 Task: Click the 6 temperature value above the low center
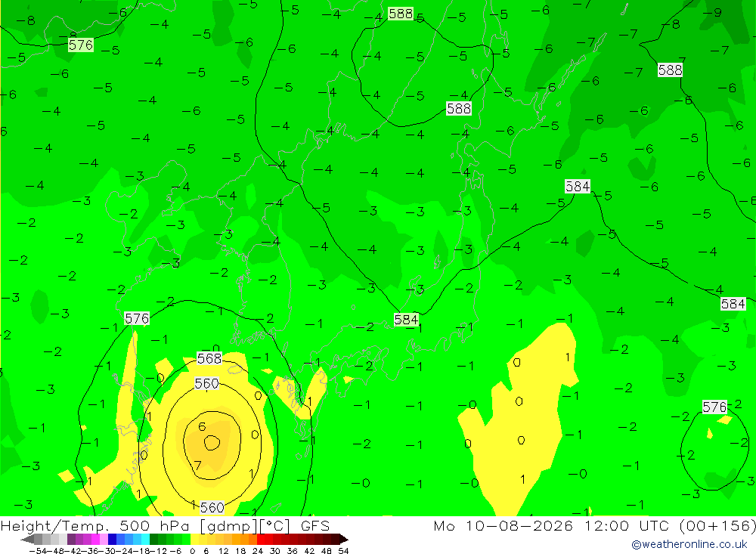tap(202, 427)
